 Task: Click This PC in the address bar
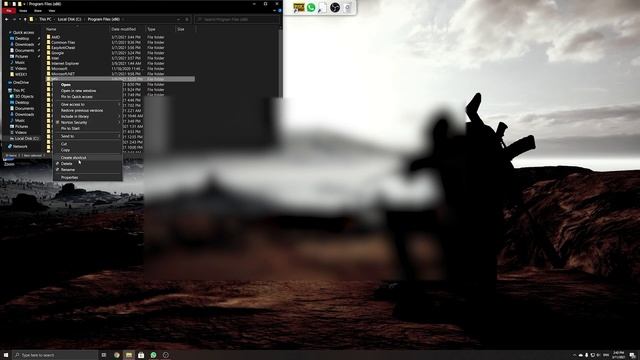tap(45, 19)
